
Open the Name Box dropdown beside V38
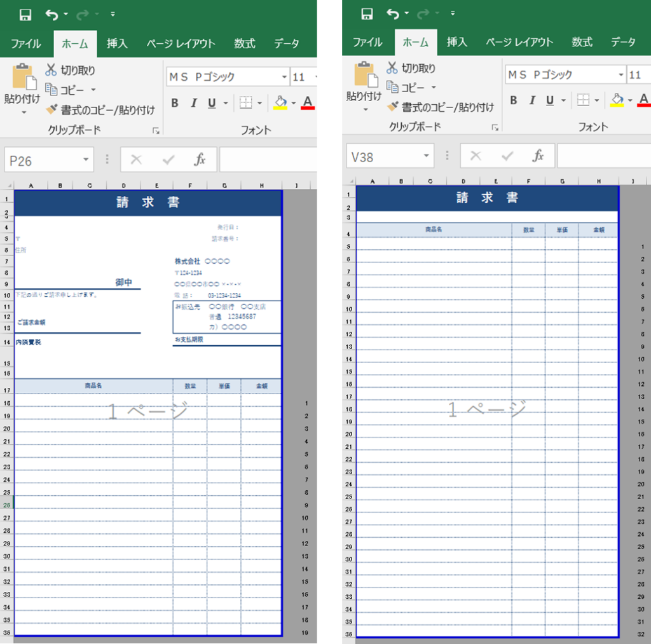coord(426,156)
